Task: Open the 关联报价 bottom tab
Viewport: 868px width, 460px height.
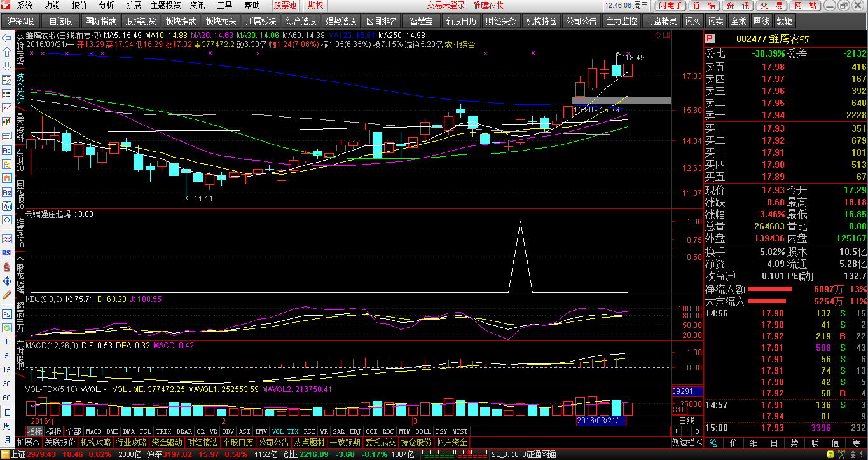Action: tap(60, 442)
